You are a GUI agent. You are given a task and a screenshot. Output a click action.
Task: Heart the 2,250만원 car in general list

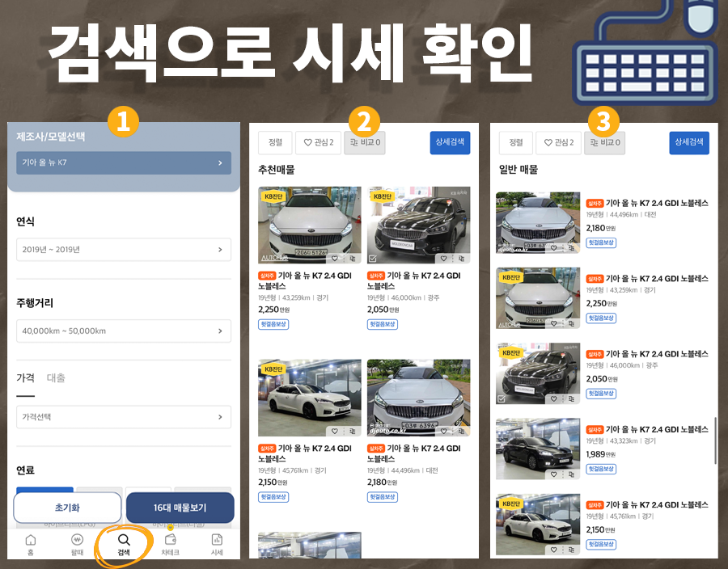(554, 323)
